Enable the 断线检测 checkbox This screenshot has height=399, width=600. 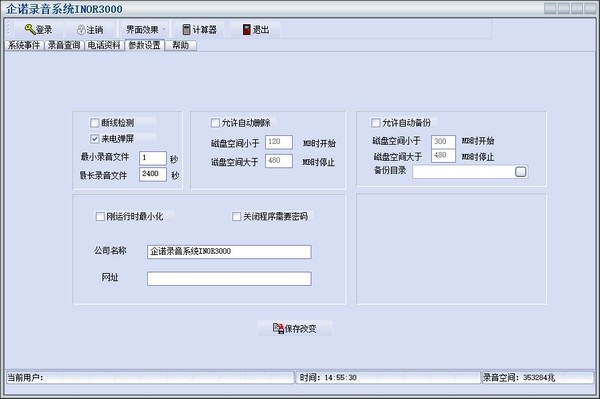95,123
